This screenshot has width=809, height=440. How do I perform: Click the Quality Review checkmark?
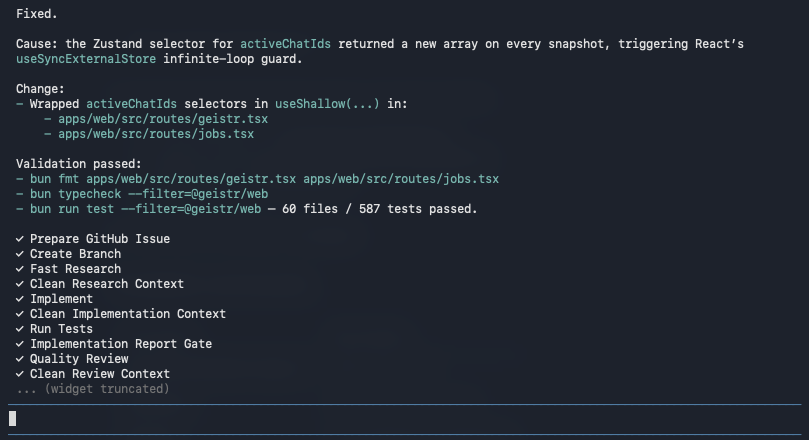[20, 358]
